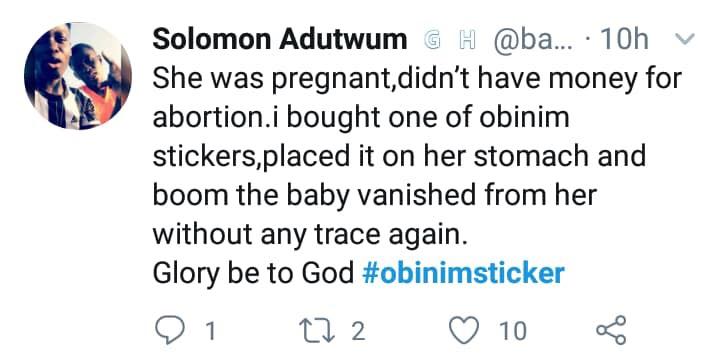Click the Solomon Adutwum display name
This screenshot has width=720, height=361.
(280, 39)
